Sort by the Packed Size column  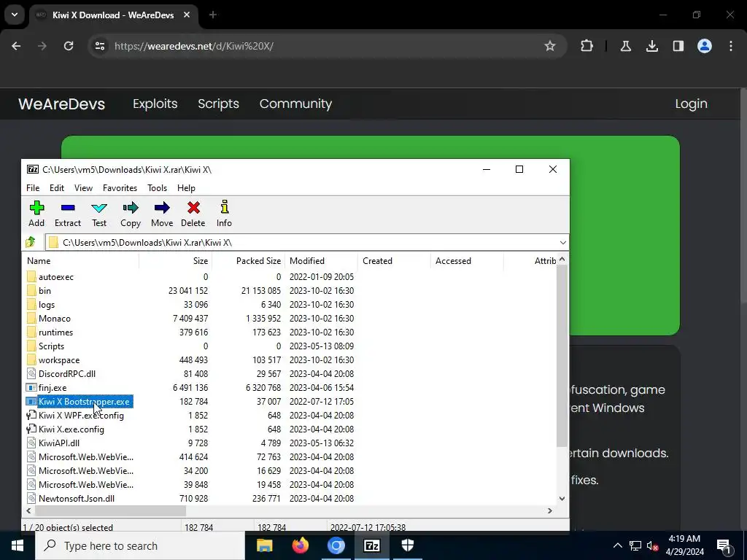coord(248,261)
